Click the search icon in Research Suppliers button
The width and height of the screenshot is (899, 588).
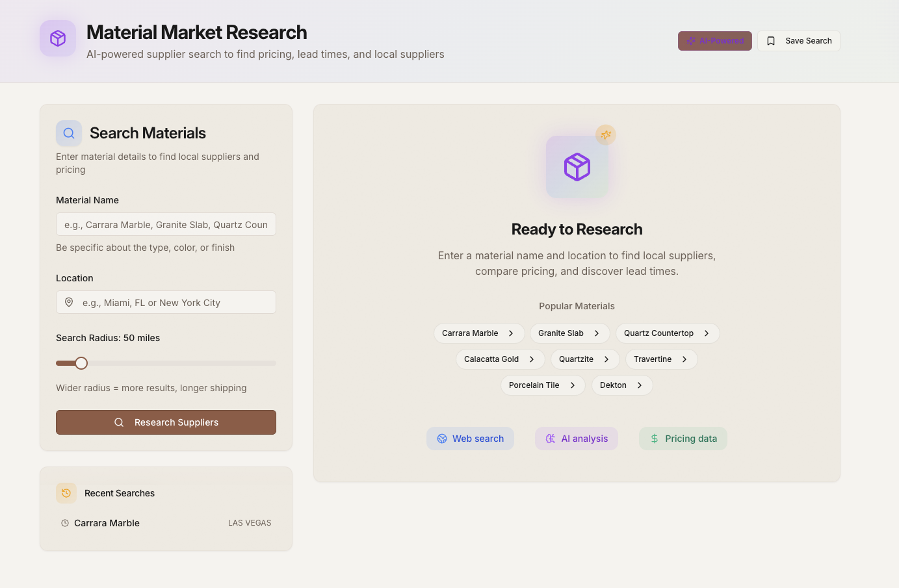[x=119, y=422]
